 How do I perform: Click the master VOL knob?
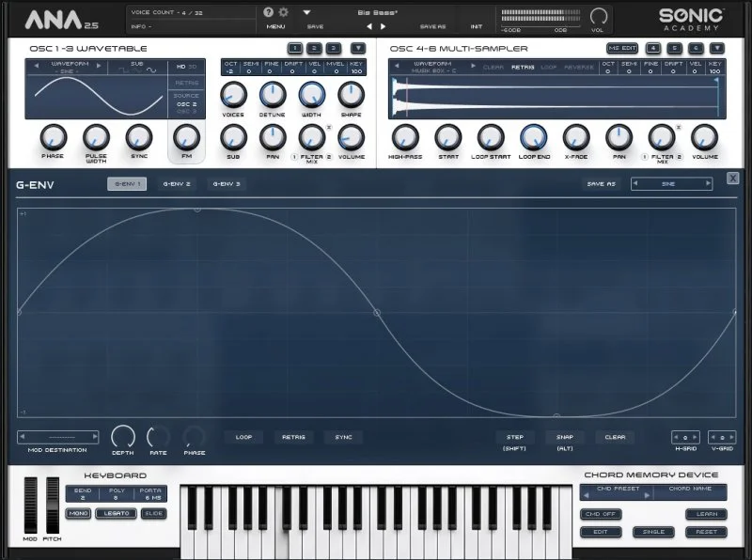click(598, 16)
